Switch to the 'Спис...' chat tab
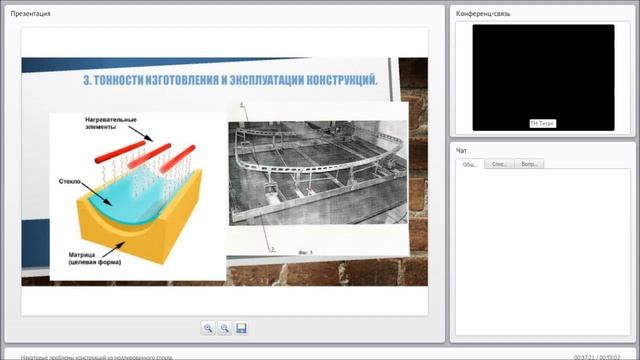 click(x=500, y=164)
